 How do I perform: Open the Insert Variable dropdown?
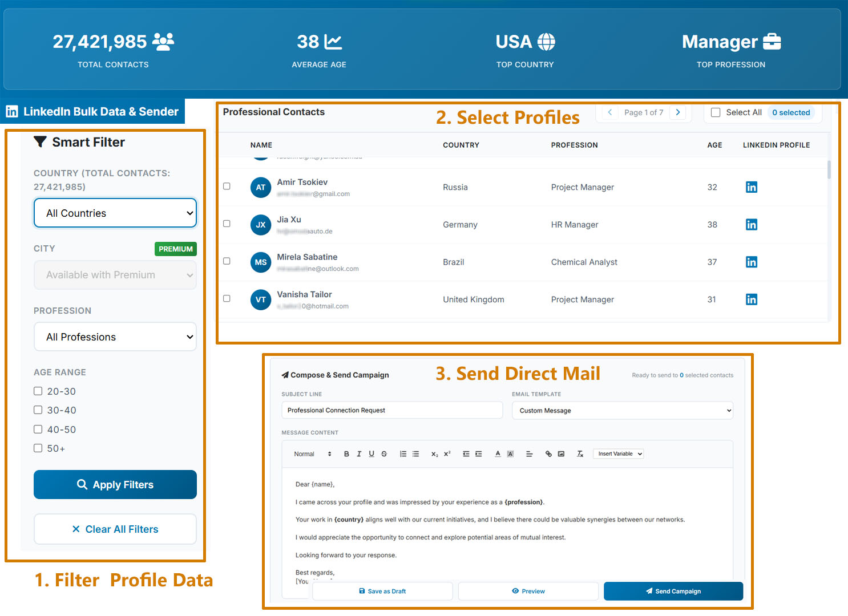coord(618,453)
